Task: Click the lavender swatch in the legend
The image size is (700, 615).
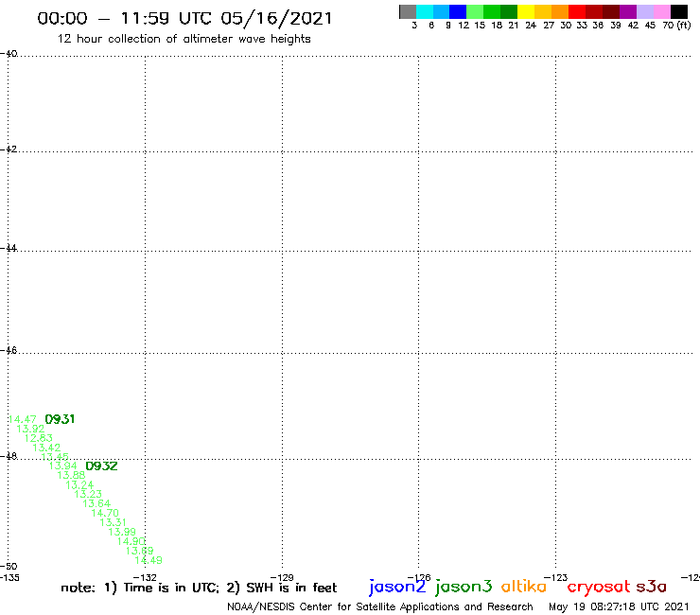Action: tap(645, 11)
